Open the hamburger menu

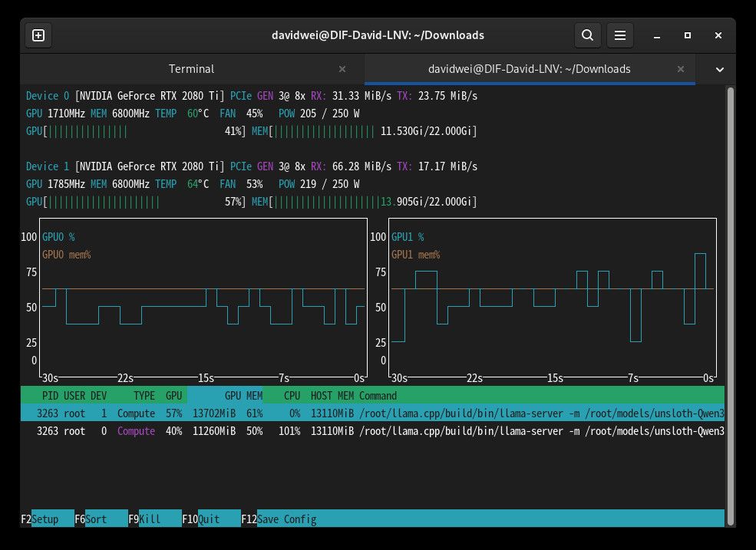[619, 35]
